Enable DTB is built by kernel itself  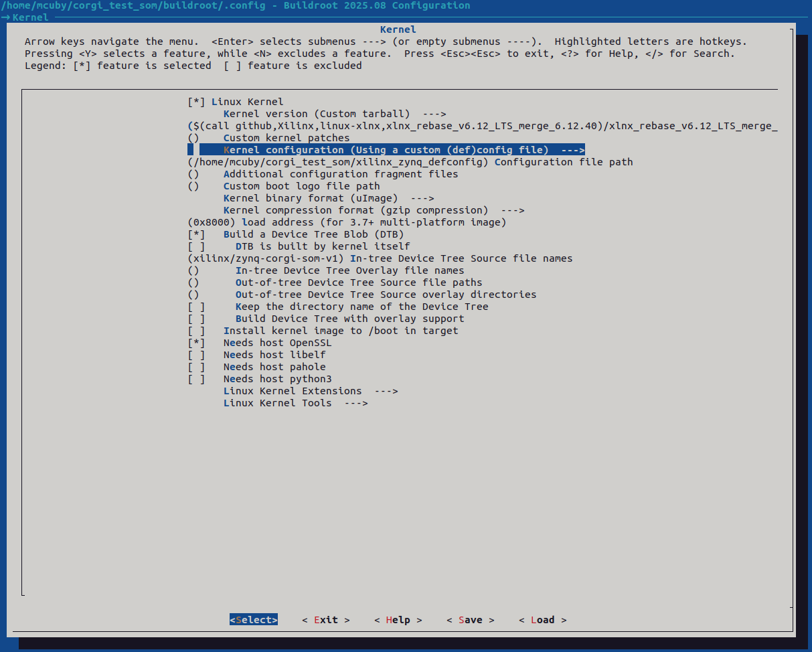197,246
